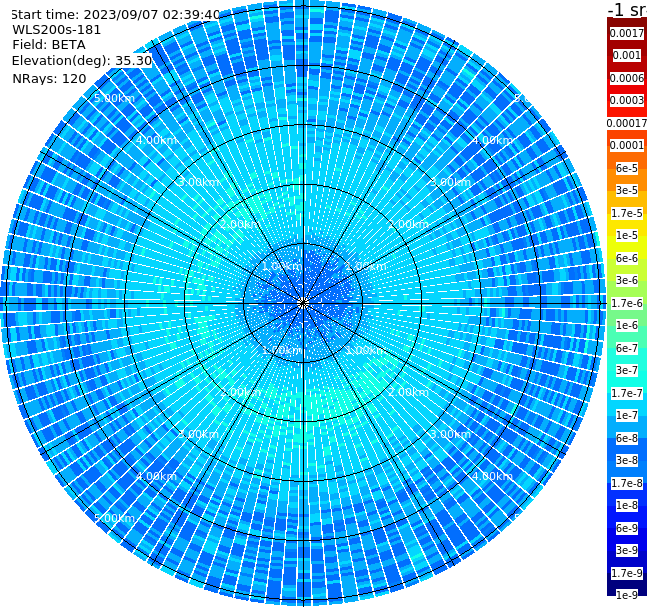Select the 1e-8 colorbar value
The width and height of the screenshot is (647, 607).
tap(627, 505)
